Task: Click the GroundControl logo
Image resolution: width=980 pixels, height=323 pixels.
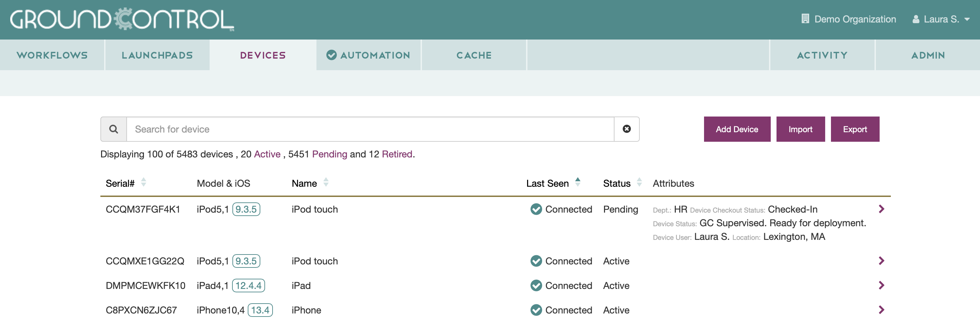Action: pyautogui.click(x=122, y=19)
